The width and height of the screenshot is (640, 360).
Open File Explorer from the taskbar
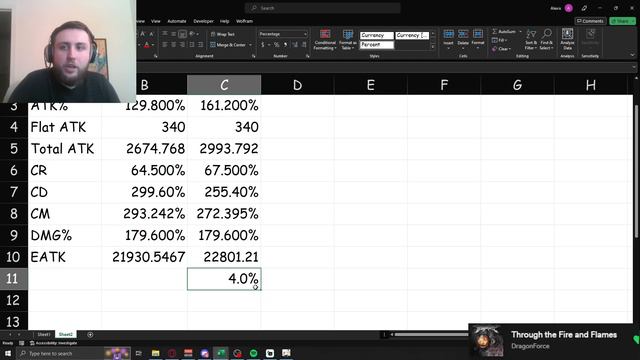[x=156, y=353]
